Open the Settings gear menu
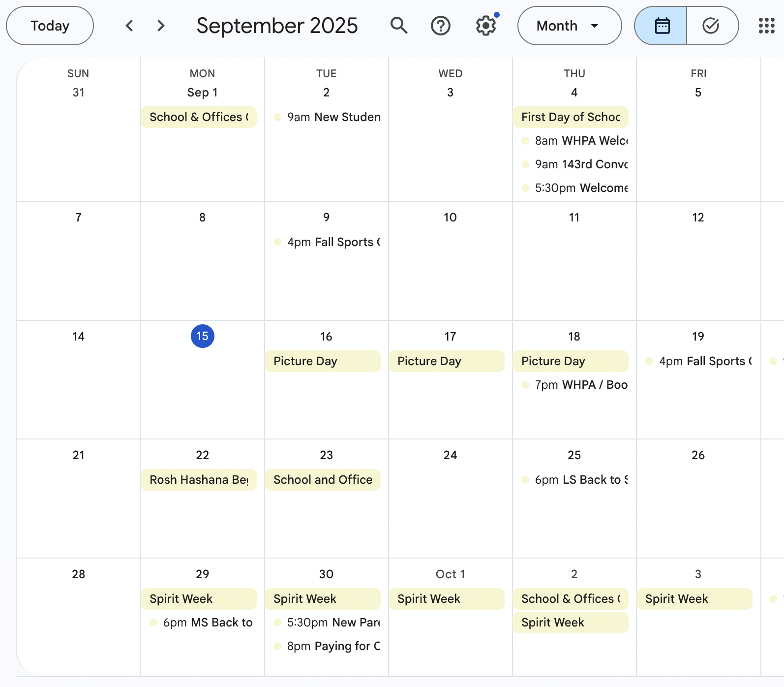784x687 pixels. click(485, 26)
